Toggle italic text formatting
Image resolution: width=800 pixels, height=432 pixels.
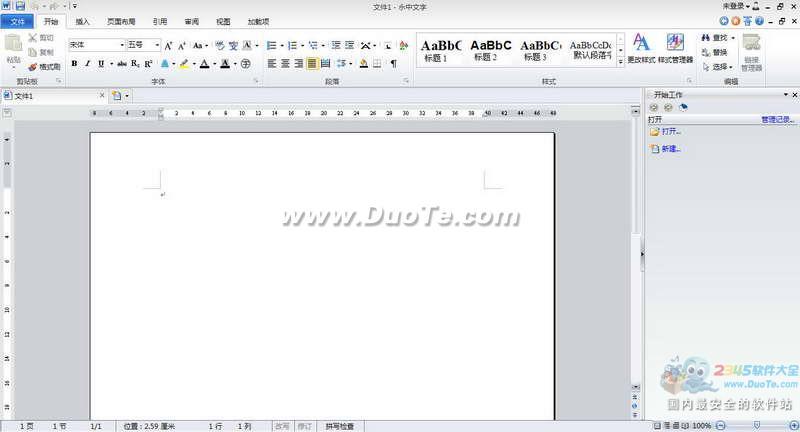coord(87,64)
